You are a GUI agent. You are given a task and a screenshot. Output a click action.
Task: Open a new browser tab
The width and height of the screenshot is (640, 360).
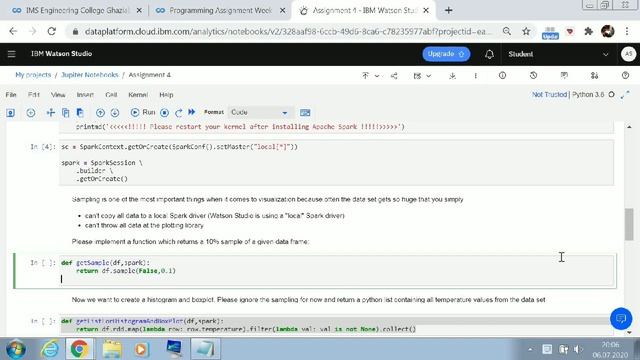(449, 11)
